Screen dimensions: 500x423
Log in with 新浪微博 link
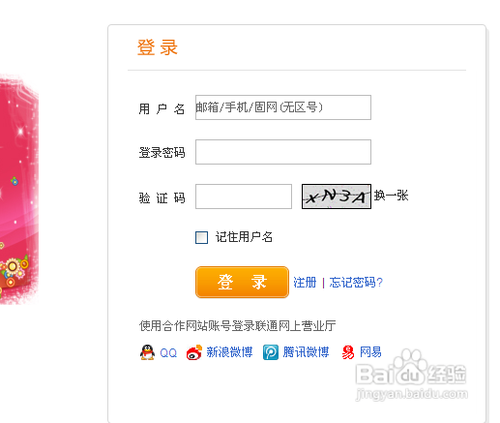(229, 352)
